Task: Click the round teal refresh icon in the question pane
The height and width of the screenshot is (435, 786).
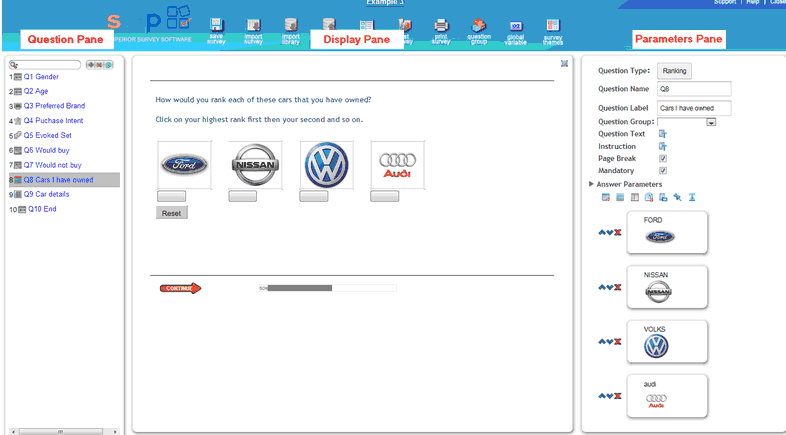Action: coord(108,65)
